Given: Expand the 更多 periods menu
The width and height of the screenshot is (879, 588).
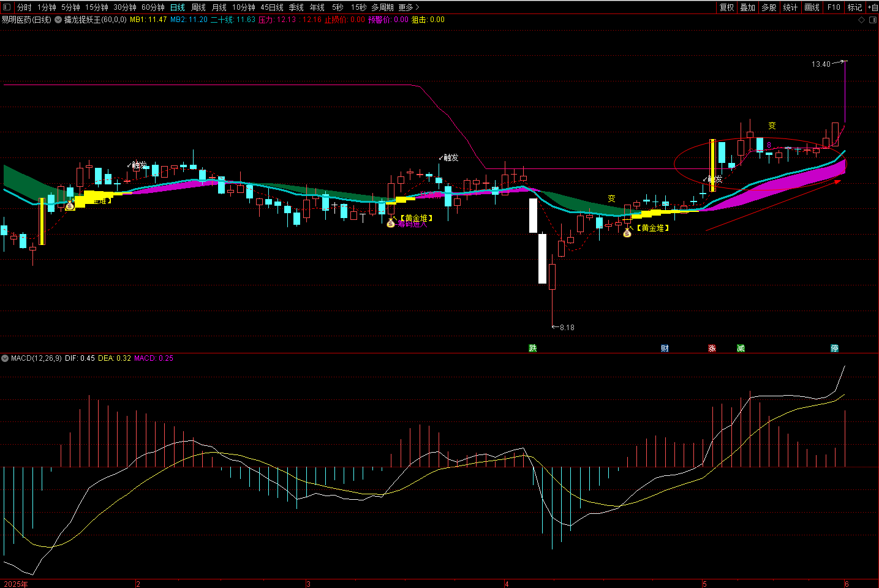Looking at the screenshot, I should point(409,7).
